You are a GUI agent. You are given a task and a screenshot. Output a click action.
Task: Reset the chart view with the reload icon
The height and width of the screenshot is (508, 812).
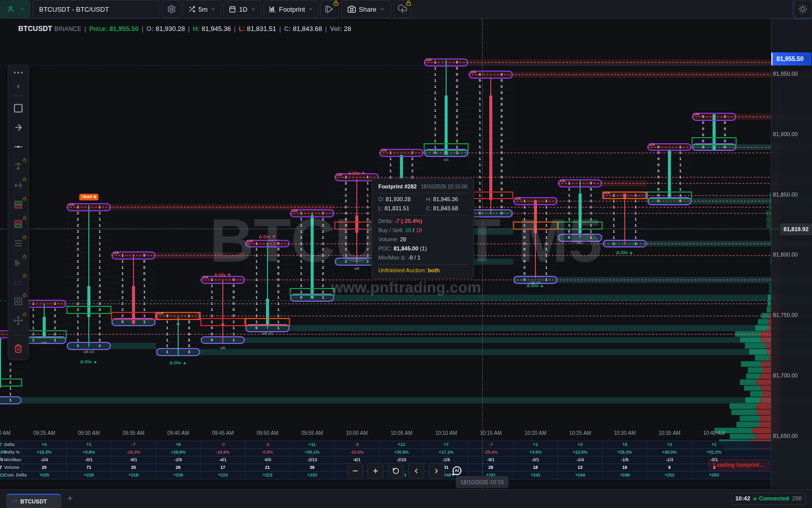(x=396, y=471)
